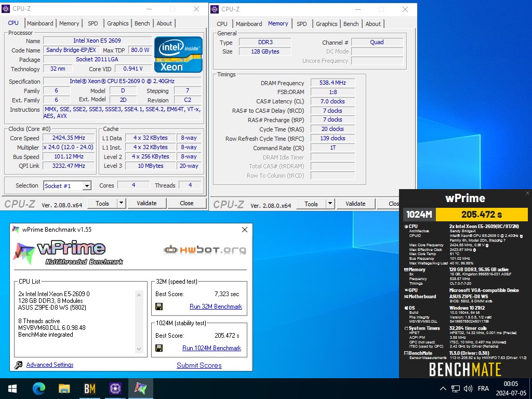Click the Motherboard section icon in BenchMate overlay
Viewport: 532px width, 399px height.
coord(406,297)
